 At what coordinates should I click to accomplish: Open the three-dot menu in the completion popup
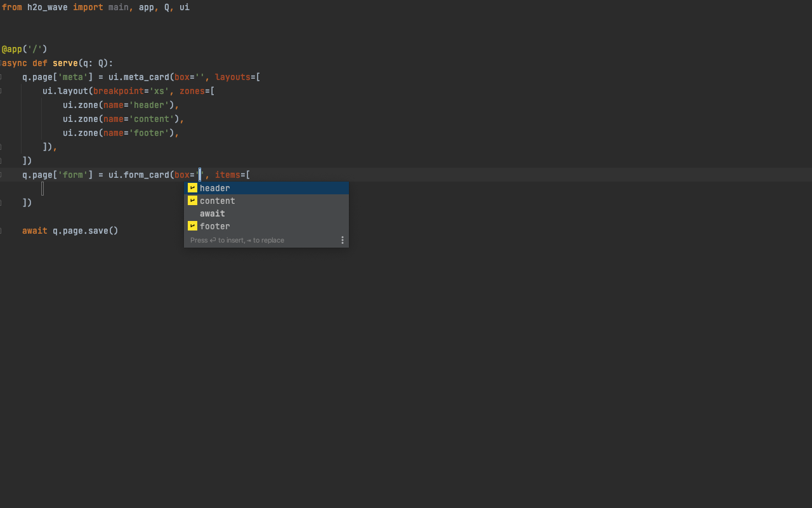(x=343, y=240)
